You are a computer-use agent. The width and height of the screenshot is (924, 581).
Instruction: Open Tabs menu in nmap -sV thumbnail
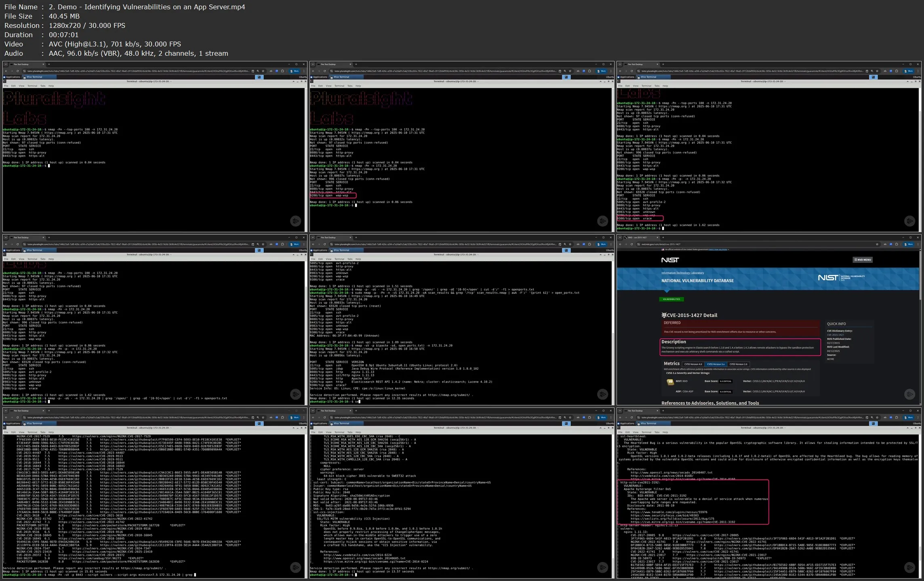350,259
